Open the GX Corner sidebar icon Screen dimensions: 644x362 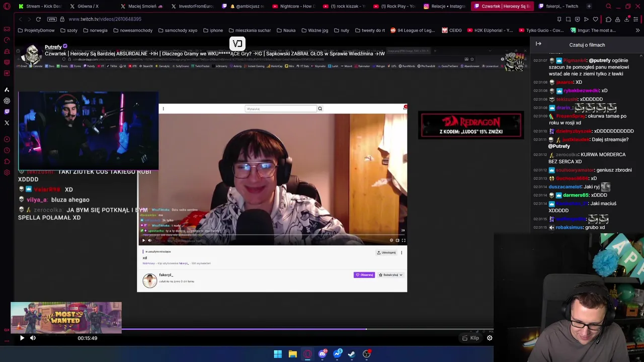pyautogui.click(x=7, y=29)
